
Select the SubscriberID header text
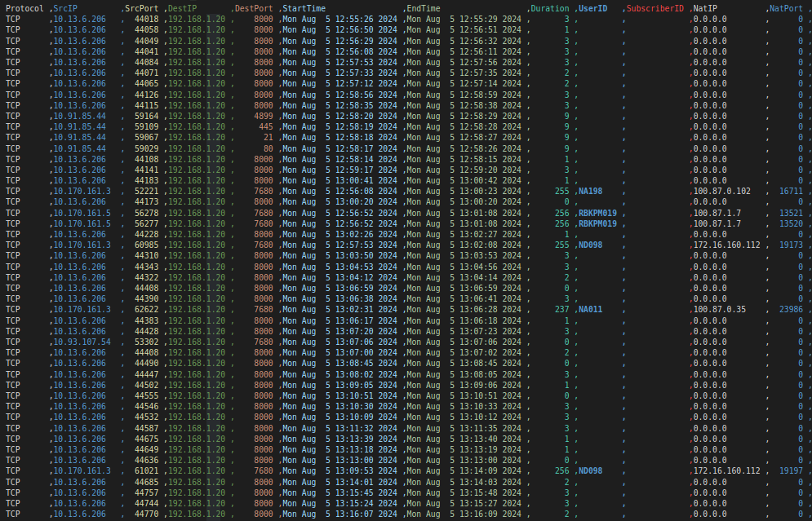pyautogui.click(x=655, y=8)
